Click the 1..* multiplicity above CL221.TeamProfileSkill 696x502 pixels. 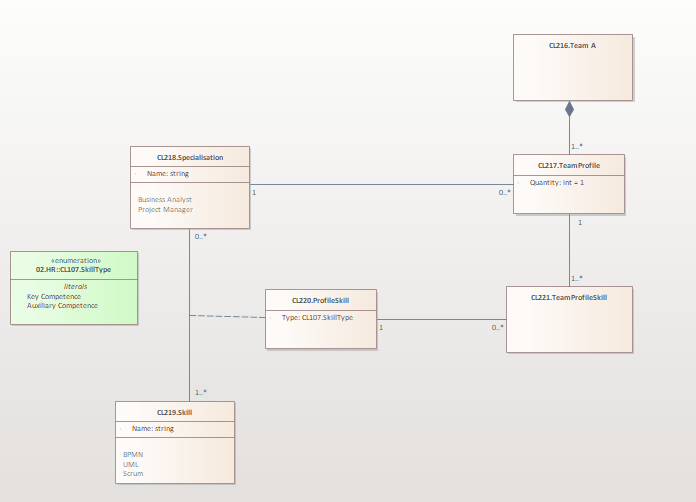(577, 278)
